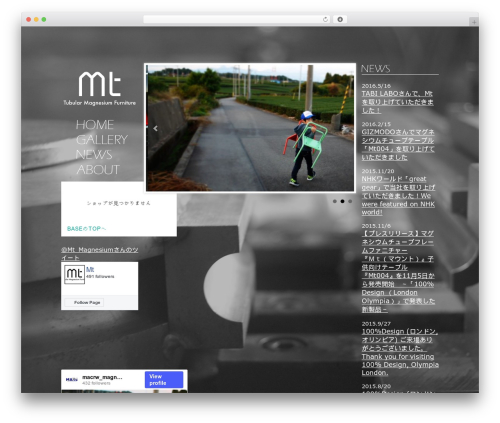Click the Mt Facebook page avatar
The width and height of the screenshot is (500, 423).
pos(74,274)
